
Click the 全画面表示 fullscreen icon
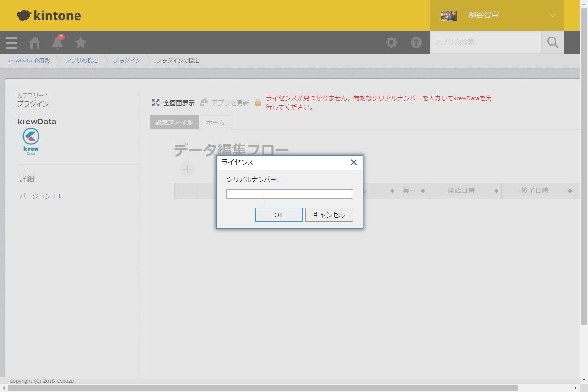[156, 103]
